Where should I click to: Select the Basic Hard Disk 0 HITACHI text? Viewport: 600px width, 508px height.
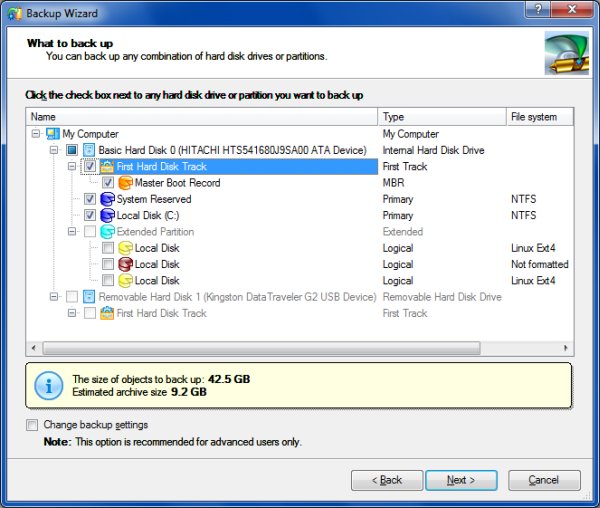tap(233, 150)
